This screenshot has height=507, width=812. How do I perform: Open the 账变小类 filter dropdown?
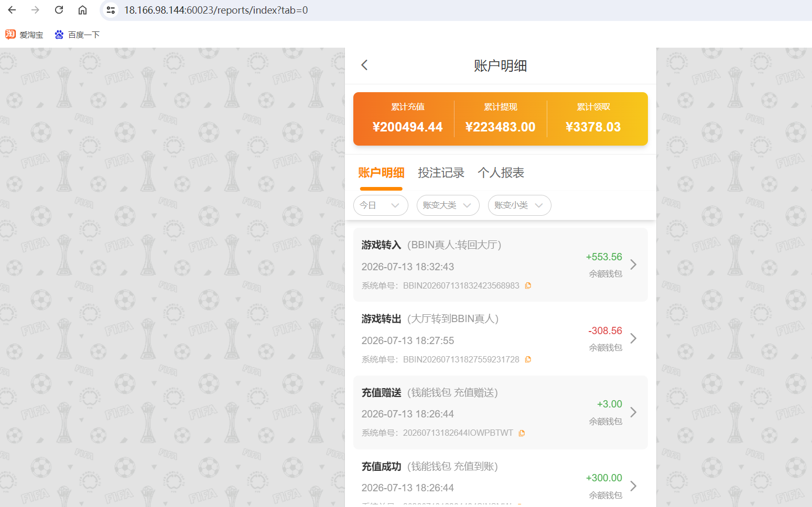click(x=519, y=205)
